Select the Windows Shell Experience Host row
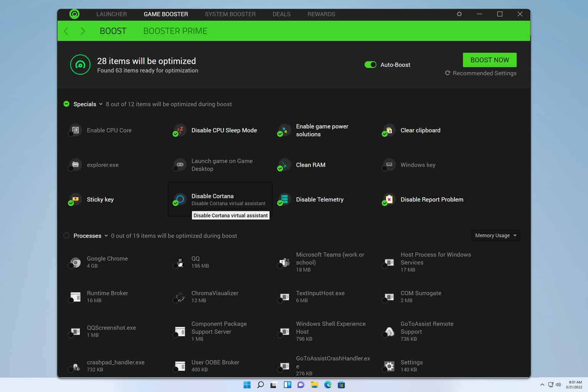 325,332
